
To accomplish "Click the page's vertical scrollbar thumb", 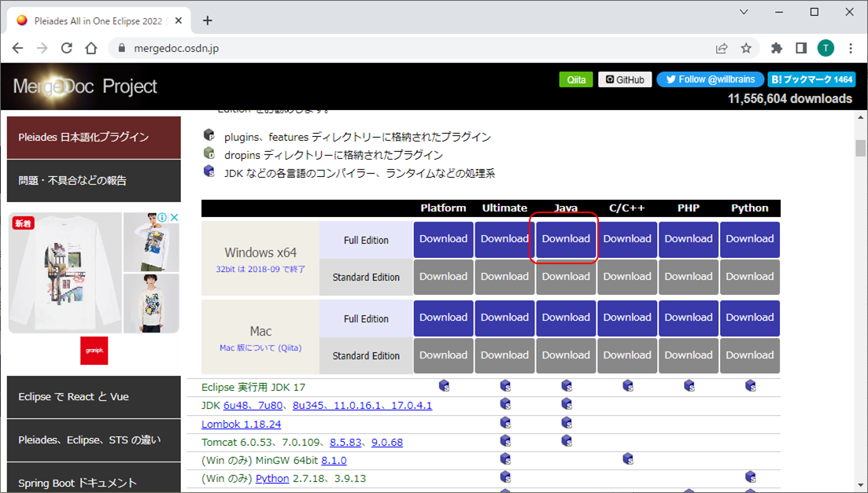I will coord(860,149).
